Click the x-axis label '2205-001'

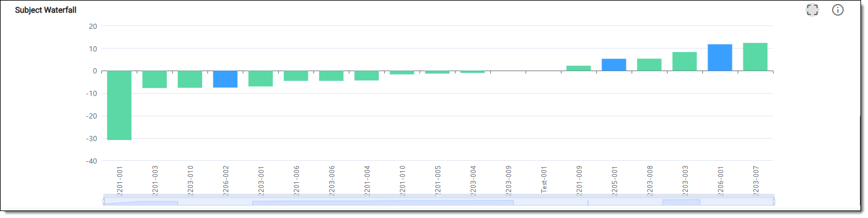(x=614, y=181)
